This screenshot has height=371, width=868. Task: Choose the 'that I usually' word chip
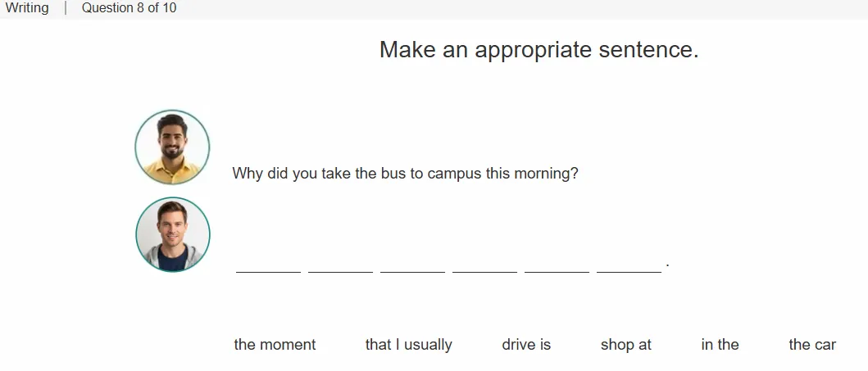(408, 345)
